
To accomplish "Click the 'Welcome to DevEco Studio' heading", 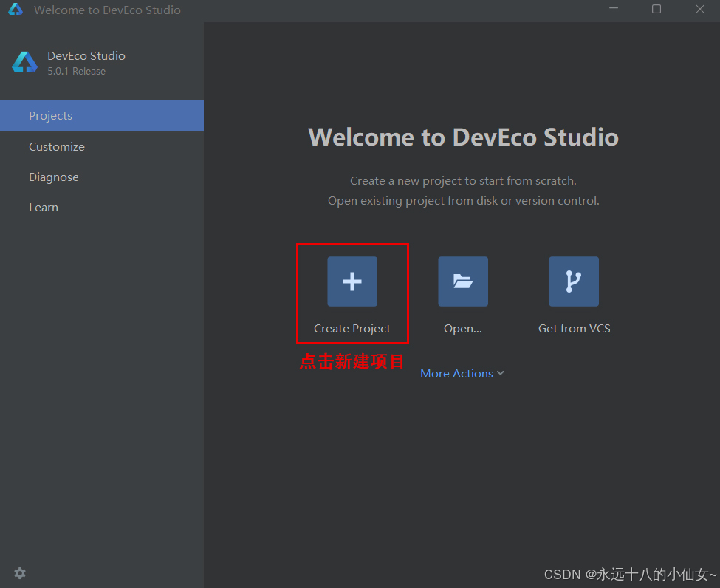I will point(463,137).
